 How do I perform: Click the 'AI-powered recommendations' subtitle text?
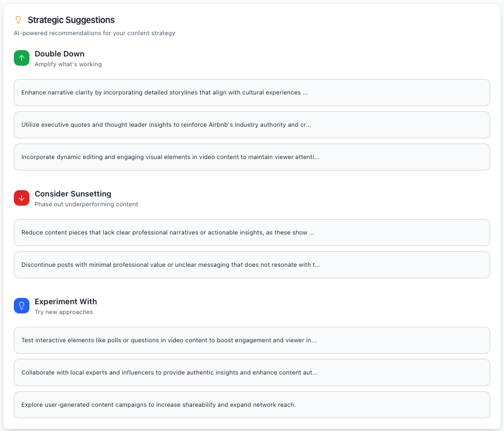click(95, 33)
